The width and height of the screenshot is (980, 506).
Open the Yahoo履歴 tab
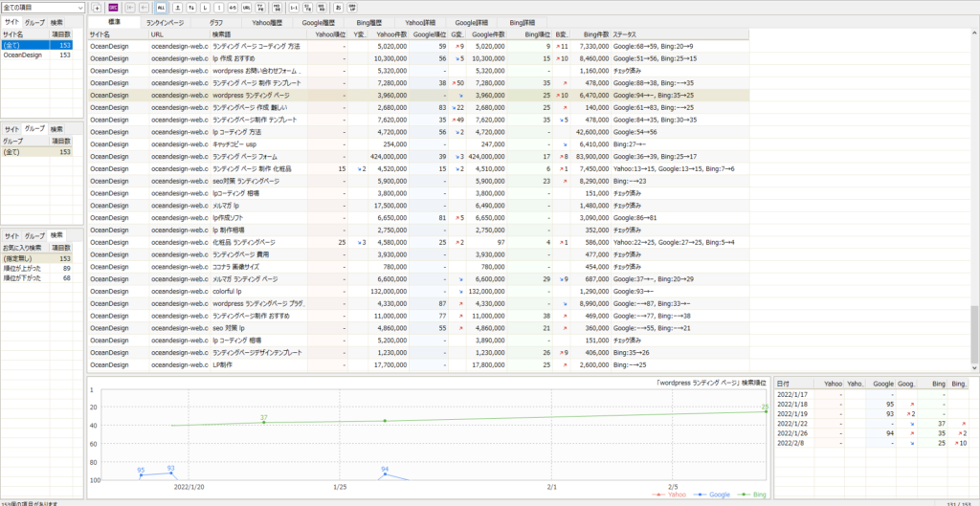[268, 23]
